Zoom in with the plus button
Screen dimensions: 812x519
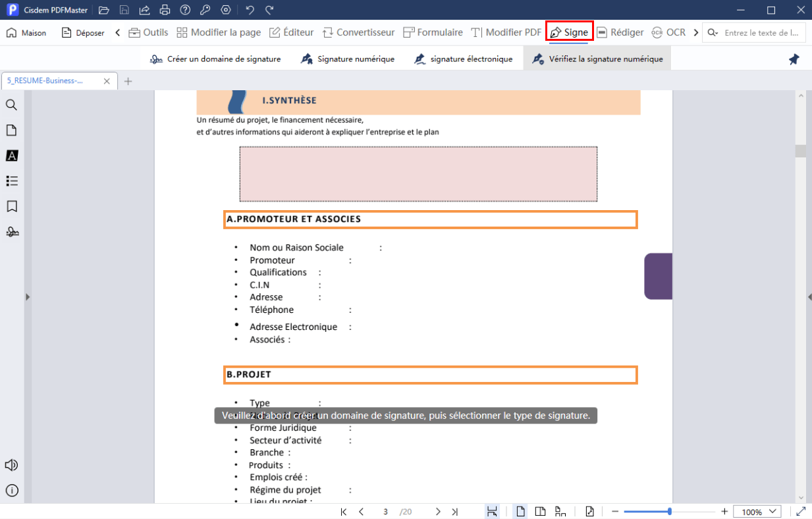point(724,512)
